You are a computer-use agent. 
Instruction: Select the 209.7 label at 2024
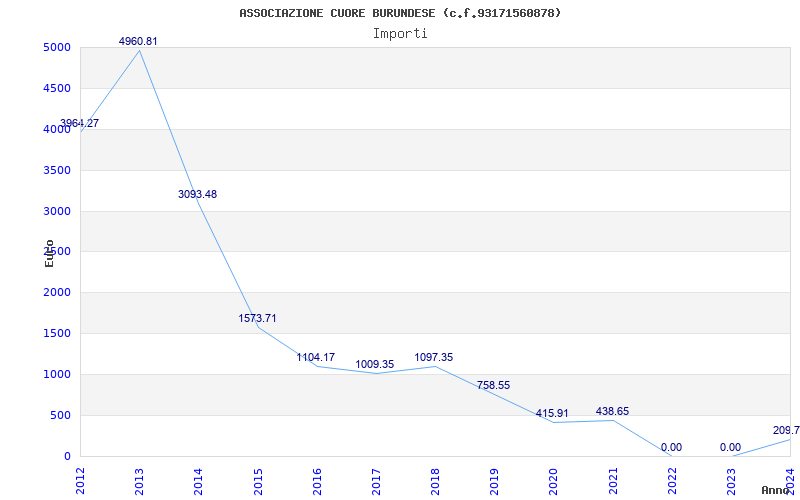coord(786,430)
